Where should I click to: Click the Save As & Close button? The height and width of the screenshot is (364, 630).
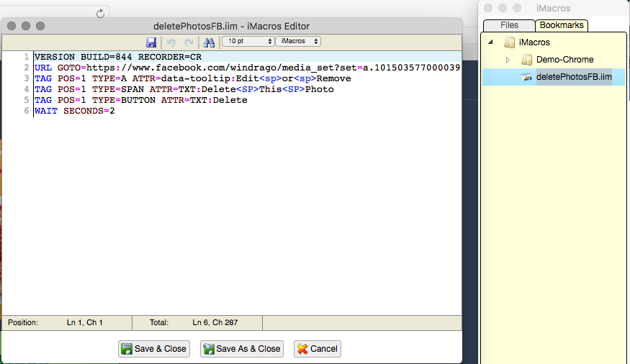(x=242, y=349)
